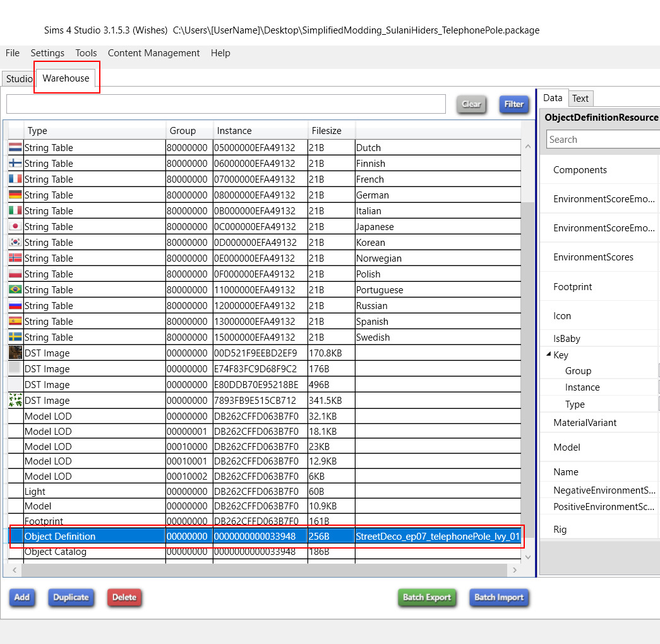Click the 341.5KB DST Image leaf thumbnail
The height and width of the screenshot is (644, 660).
tap(15, 400)
